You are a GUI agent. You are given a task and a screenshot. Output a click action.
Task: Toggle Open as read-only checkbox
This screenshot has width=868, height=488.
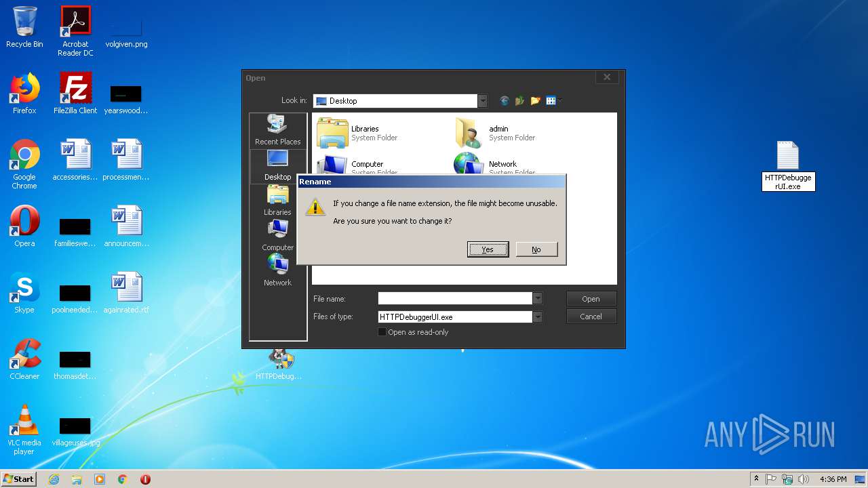coord(382,332)
